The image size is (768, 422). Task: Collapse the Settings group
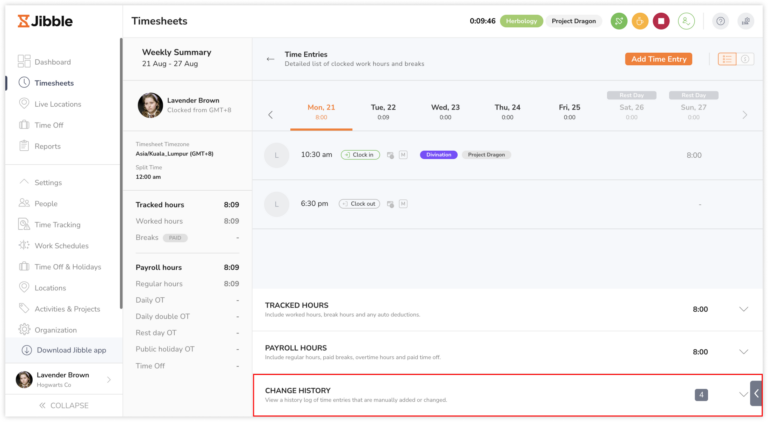tap(24, 182)
